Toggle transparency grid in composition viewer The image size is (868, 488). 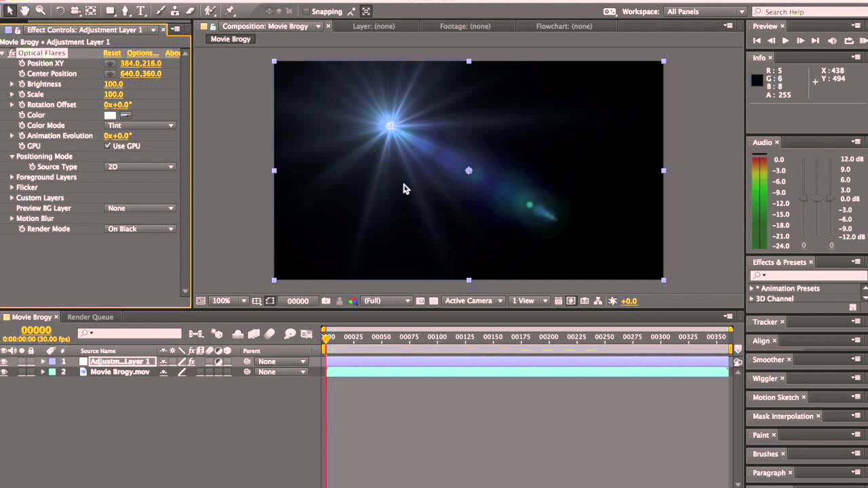433,301
